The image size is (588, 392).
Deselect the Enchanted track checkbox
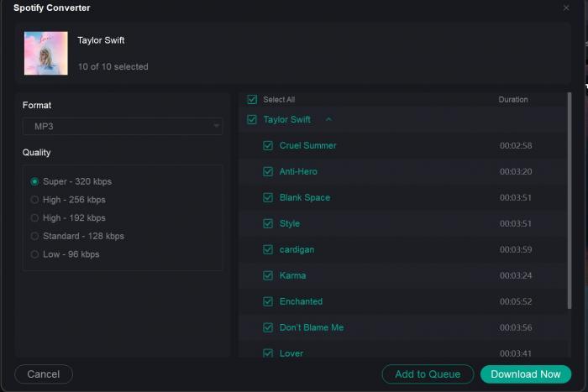pyautogui.click(x=268, y=301)
